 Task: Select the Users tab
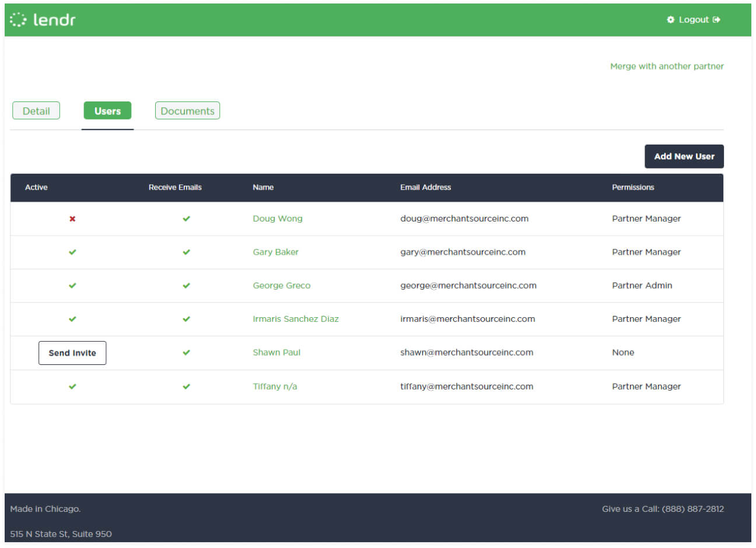[x=107, y=110]
